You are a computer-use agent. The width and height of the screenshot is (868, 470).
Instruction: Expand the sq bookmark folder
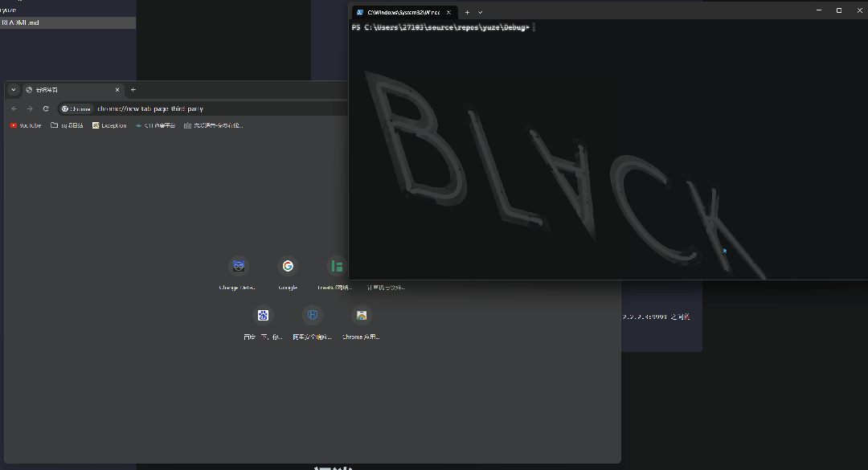[x=67, y=125]
